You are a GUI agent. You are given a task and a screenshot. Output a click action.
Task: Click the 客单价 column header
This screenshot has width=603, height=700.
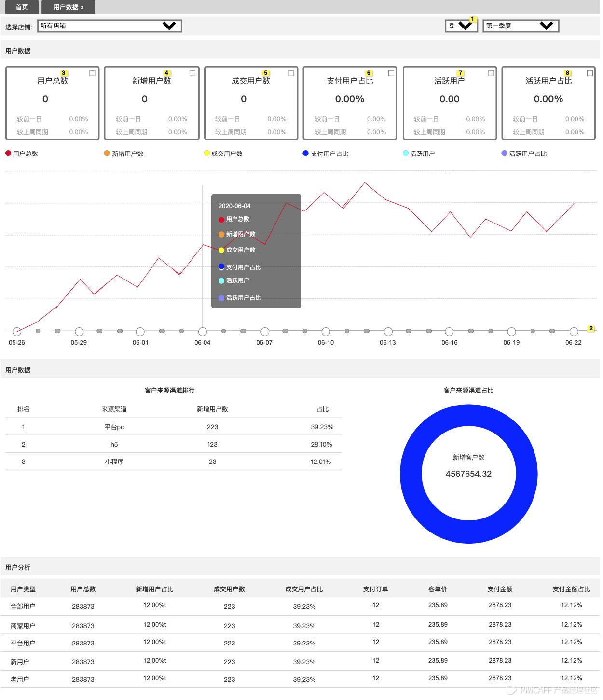click(438, 589)
